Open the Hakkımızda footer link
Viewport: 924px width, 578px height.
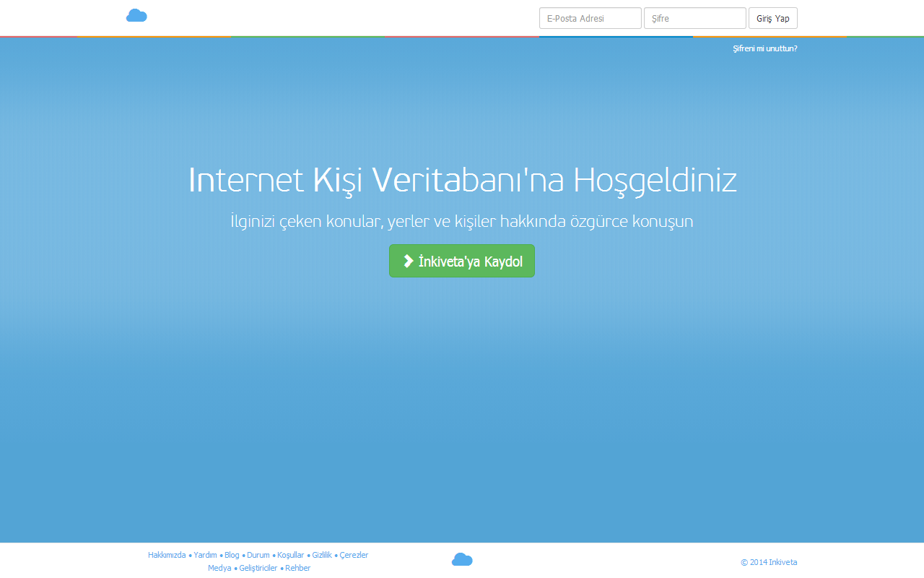pyautogui.click(x=167, y=555)
